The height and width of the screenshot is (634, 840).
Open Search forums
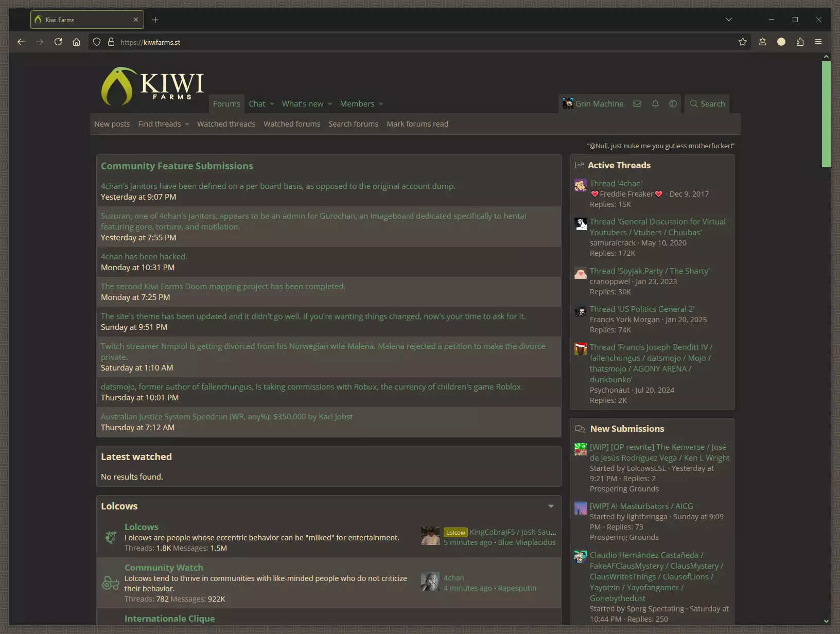[x=353, y=124]
